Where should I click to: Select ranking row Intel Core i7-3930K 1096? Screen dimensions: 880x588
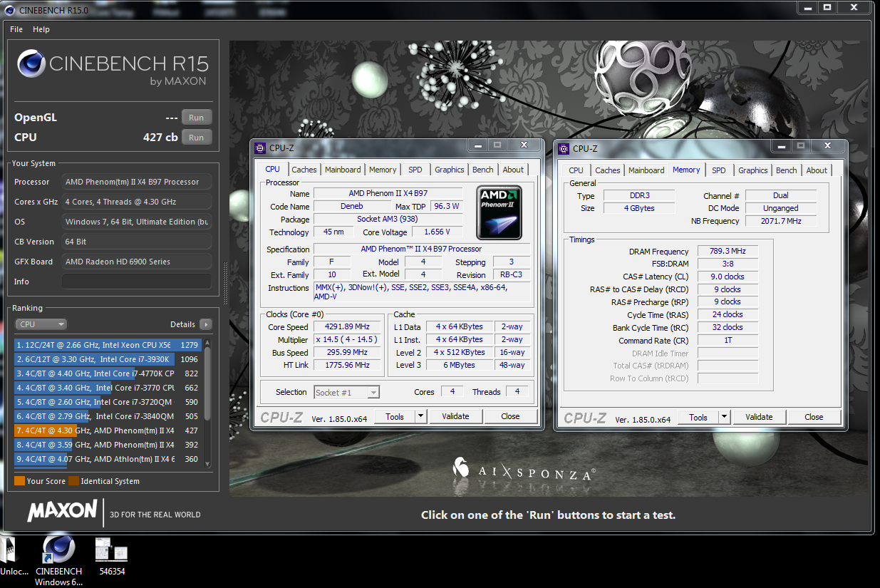click(108, 359)
